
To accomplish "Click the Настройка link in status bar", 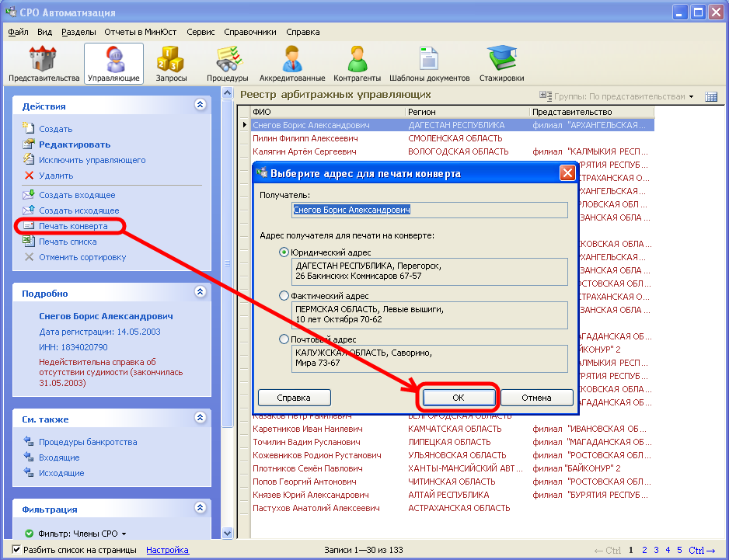I will pyautogui.click(x=167, y=550).
